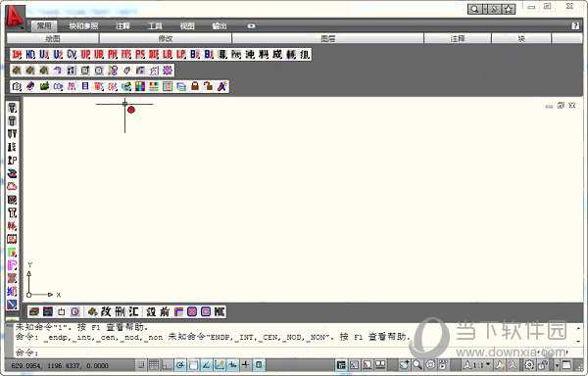588x376 pixels.
Task: Expand the 图层 panel title bar
Action: point(327,38)
